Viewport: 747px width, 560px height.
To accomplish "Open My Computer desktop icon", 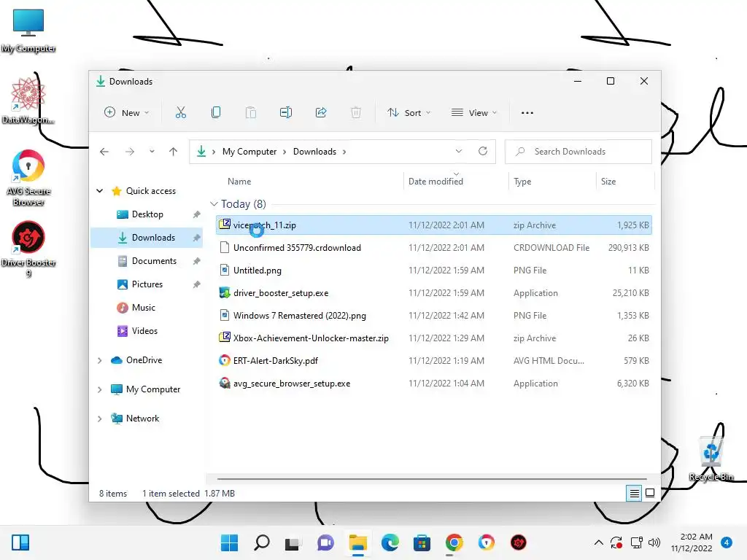I will 28,30.
